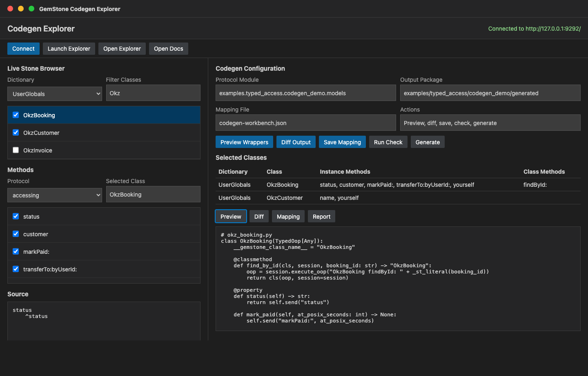588x376 pixels.
Task: Click the Actions field listing preview, diff
Action: 490,123
